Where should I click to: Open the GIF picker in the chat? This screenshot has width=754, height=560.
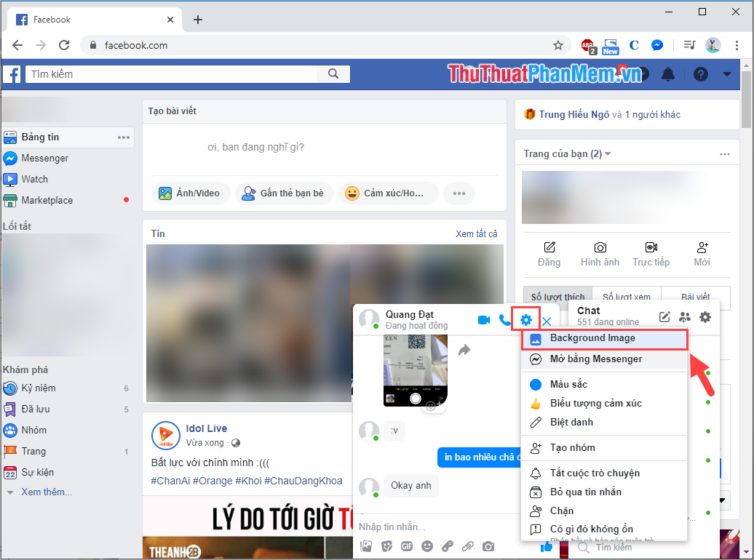[x=407, y=546]
